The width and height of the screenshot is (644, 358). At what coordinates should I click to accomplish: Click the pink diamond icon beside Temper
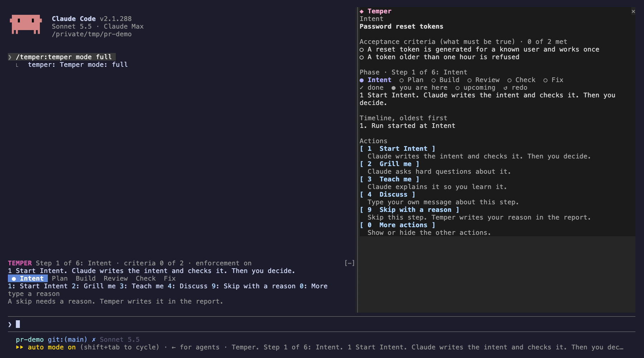click(x=362, y=11)
